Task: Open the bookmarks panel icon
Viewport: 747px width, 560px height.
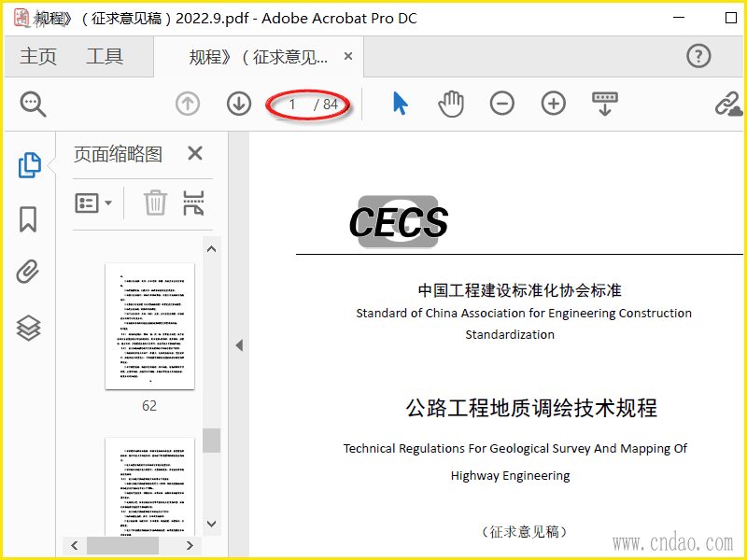Action: coord(28,219)
